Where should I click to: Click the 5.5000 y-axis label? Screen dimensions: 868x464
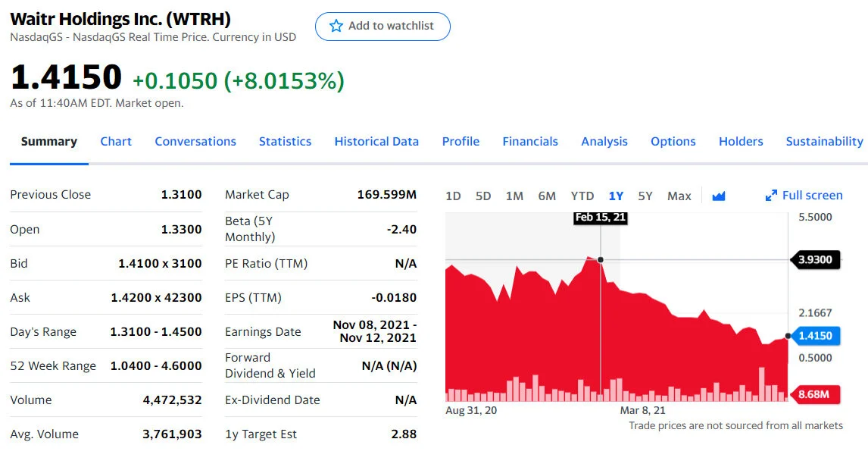(815, 217)
